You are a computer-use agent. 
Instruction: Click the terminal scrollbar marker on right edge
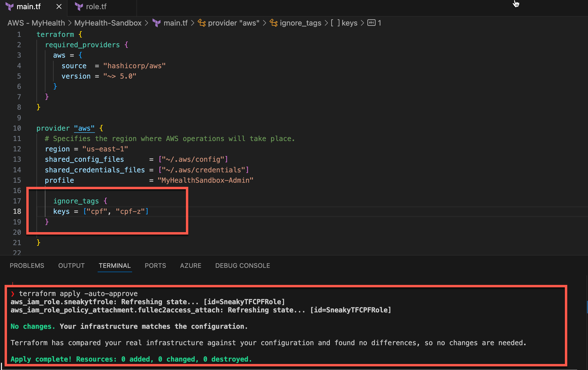tap(587, 307)
